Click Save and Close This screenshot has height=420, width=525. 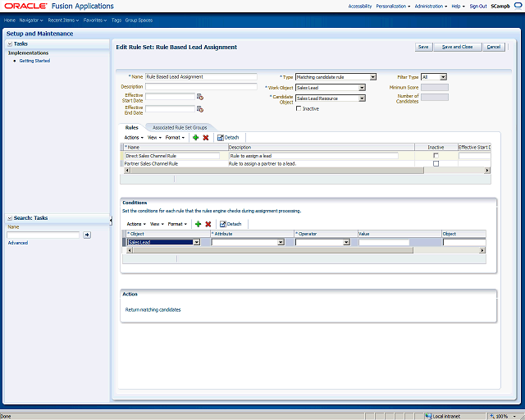tap(458, 47)
